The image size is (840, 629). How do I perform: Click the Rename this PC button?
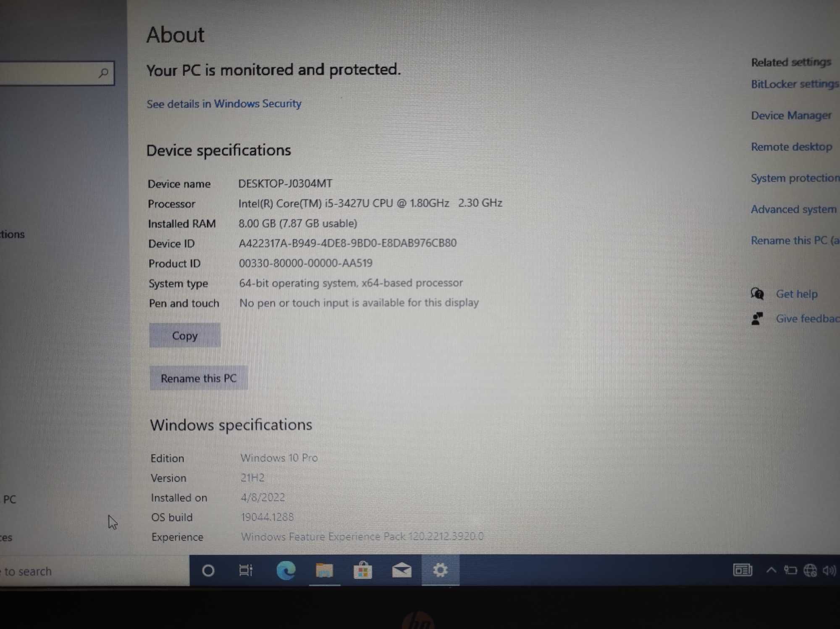click(x=198, y=378)
